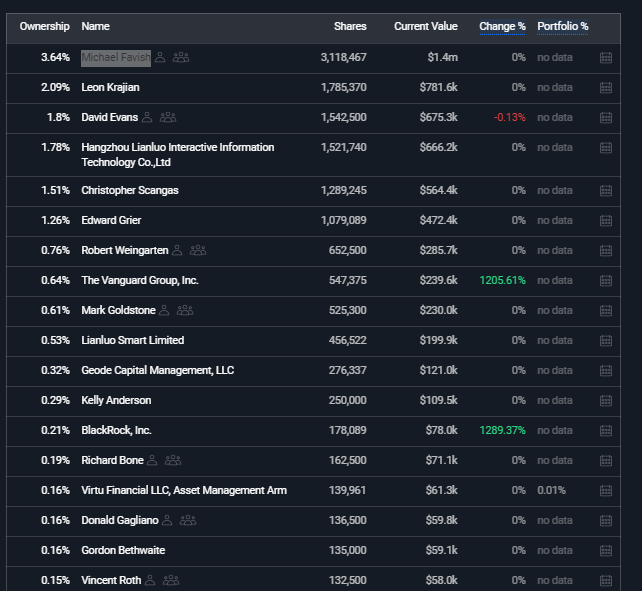
Task: Open calendar icon in Lianluo Smart Limited row
Action: click(x=606, y=340)
